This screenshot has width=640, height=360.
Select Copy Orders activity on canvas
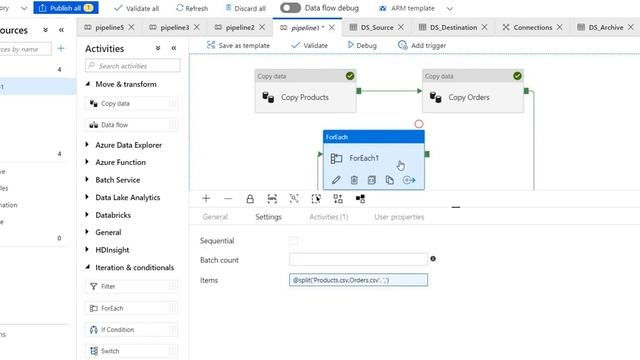(x=473, y=91)
